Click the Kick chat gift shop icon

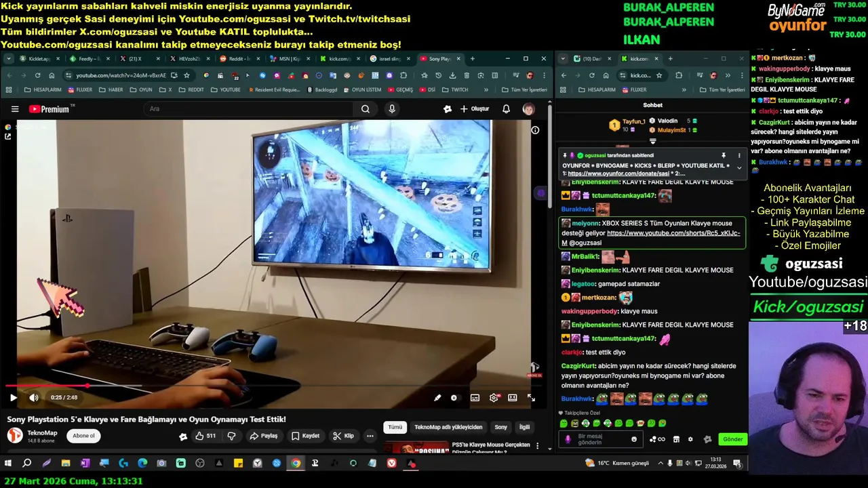click(x=676, y=439)
